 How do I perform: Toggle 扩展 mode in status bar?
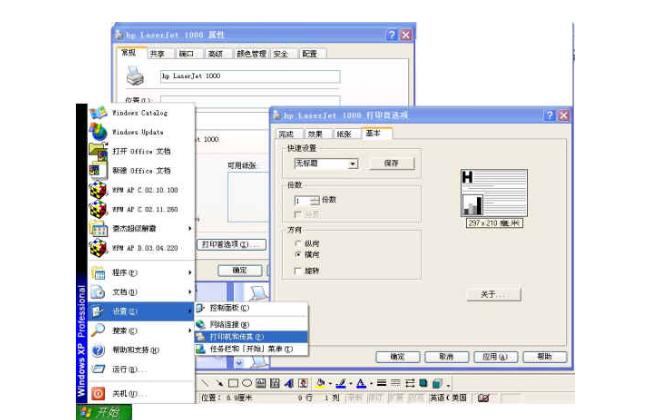pos(396,398)
